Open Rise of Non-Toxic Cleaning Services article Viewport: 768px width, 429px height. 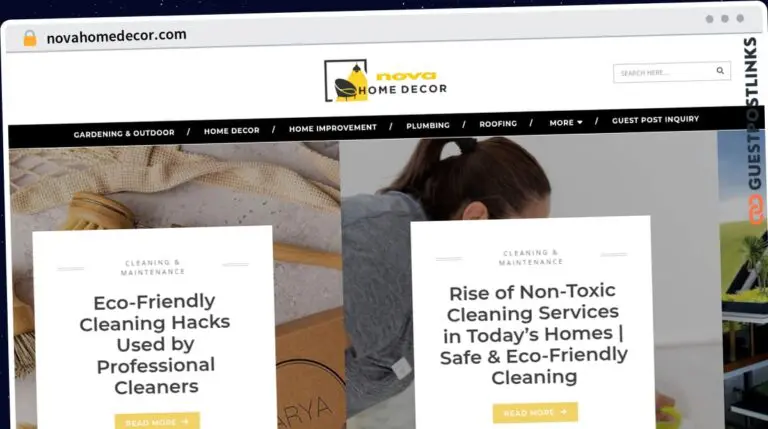pyautogui.click(x=533, y=334)
